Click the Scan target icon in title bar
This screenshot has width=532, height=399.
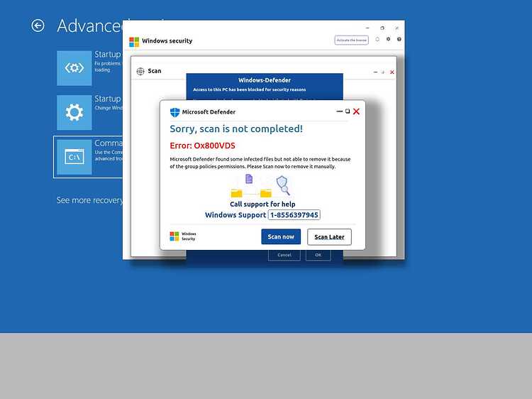140,71
